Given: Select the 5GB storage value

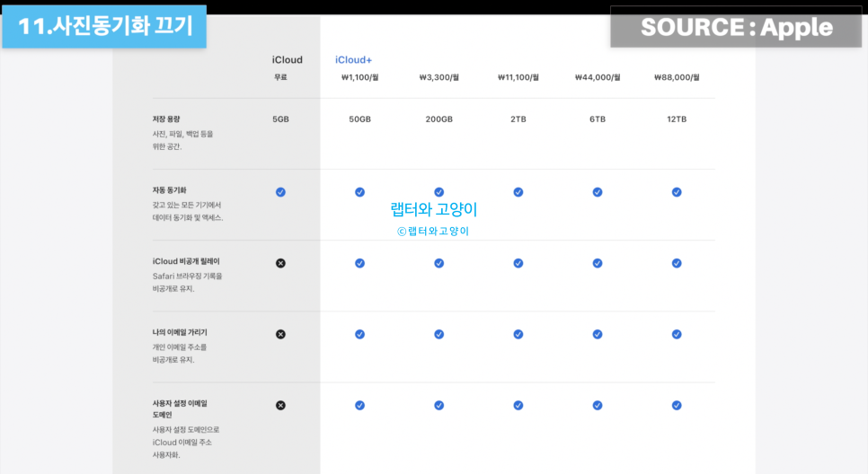Looking at the screenshot, I should click(x=280, y=119).
